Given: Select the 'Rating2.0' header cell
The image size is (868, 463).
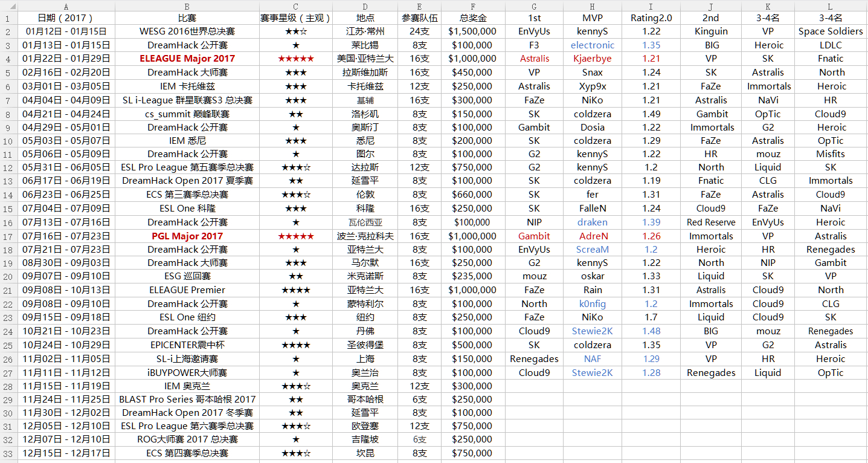Looking at the screenshot, I should [651, 18].
